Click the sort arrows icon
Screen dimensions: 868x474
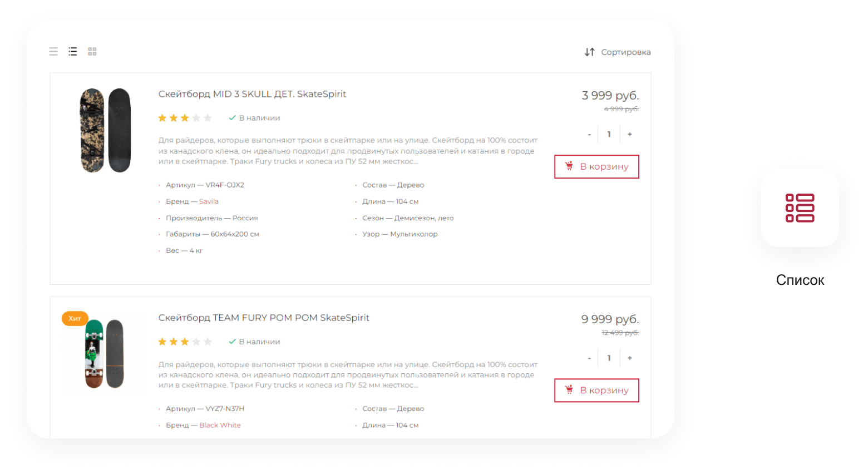tap(589, 52)
